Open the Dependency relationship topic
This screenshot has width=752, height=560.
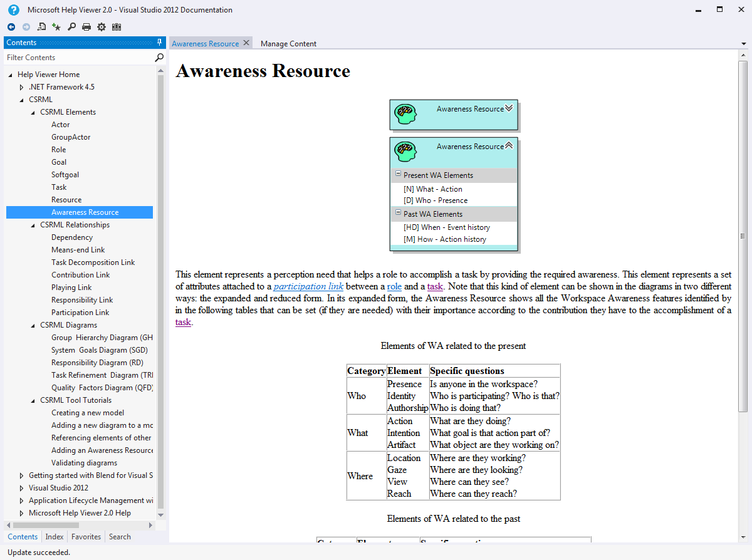[x=72, y=237]
